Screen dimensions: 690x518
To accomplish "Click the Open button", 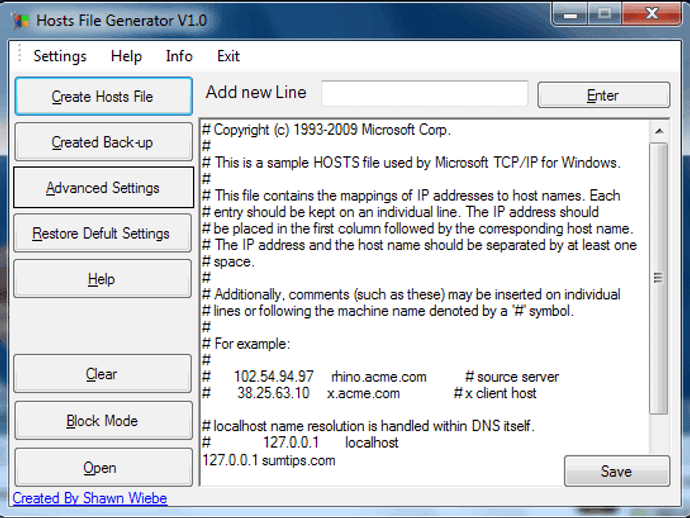I will [x=103, y=467].
